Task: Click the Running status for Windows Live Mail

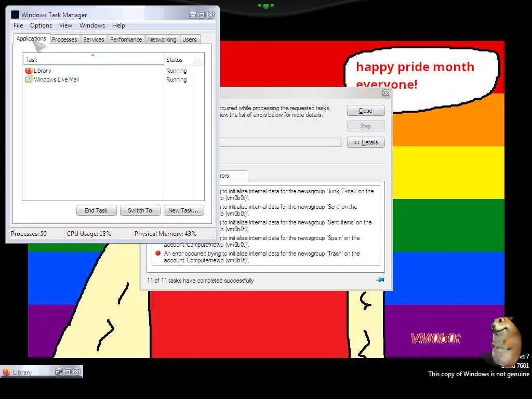Action: click(x=177, y=79)
